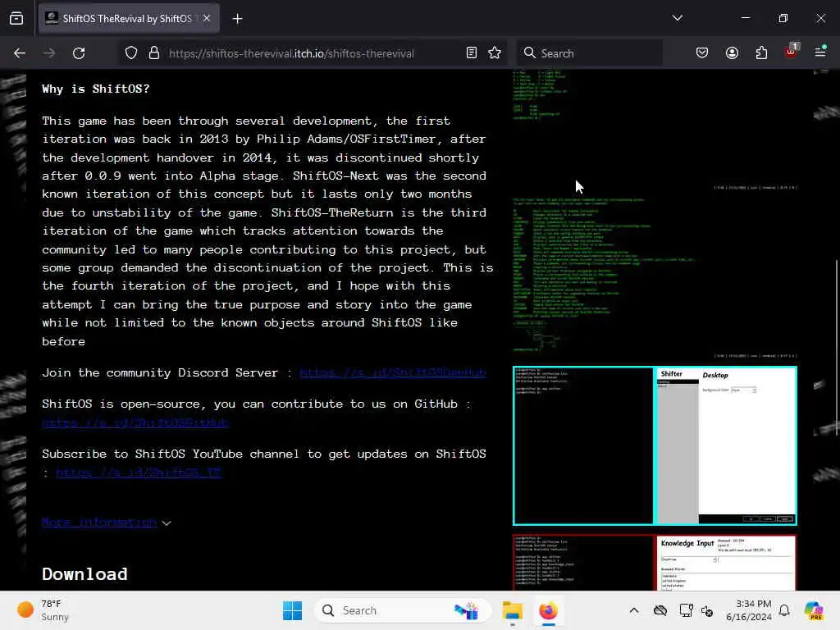Bookmark this page with the star
Screen dimensions: 840x630
point(495,52)
